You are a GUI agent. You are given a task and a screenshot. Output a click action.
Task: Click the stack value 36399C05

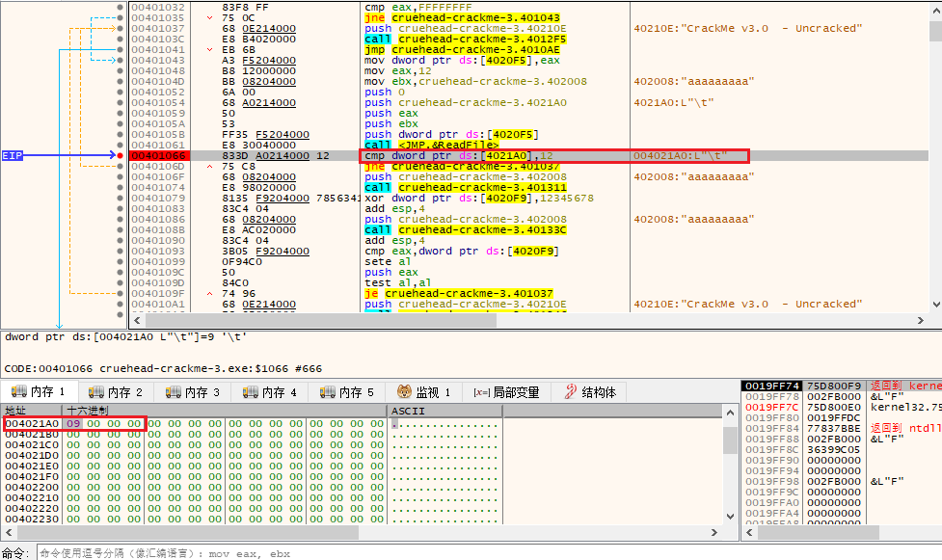pyautogui.click(x=833, y=449)
